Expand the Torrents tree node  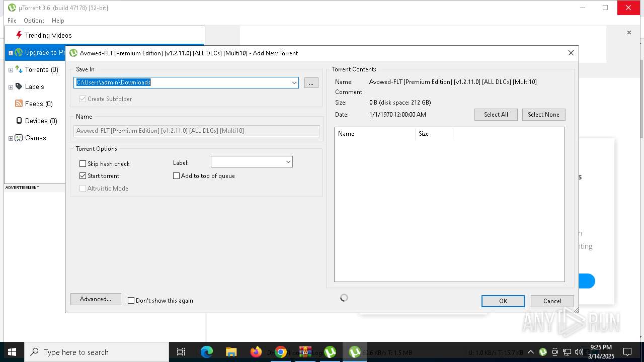[x=11, y=70]
